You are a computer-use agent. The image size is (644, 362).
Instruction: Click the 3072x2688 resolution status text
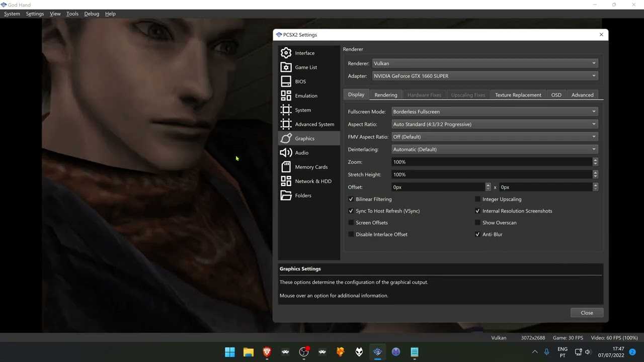tap(533, 338)
